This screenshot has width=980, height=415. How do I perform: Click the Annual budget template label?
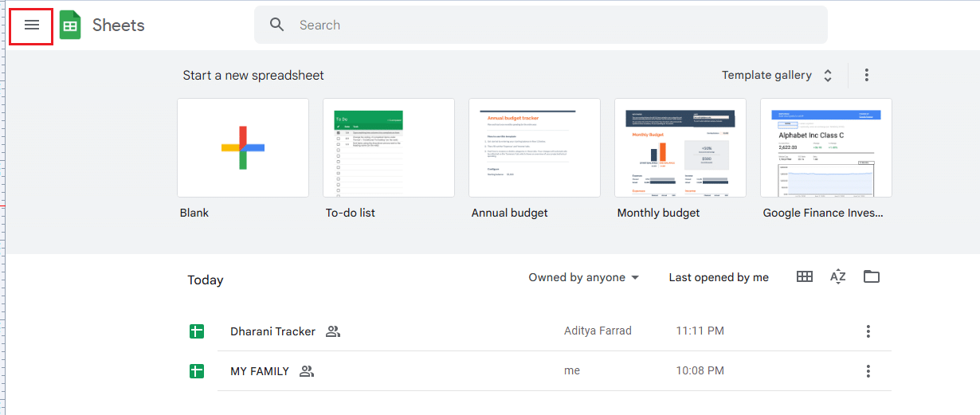click(x=510, y=213)
